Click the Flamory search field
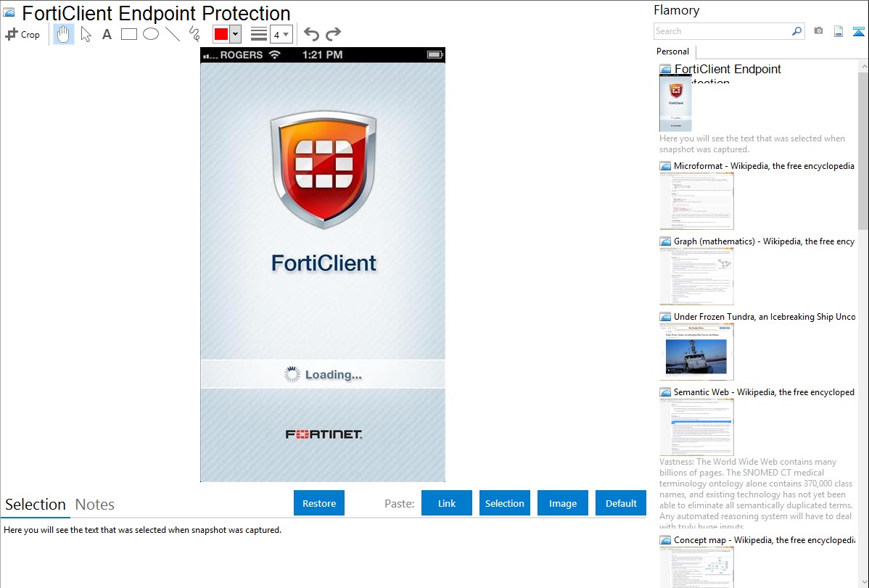This screenshot has height=588, width=869. point(722,31)
